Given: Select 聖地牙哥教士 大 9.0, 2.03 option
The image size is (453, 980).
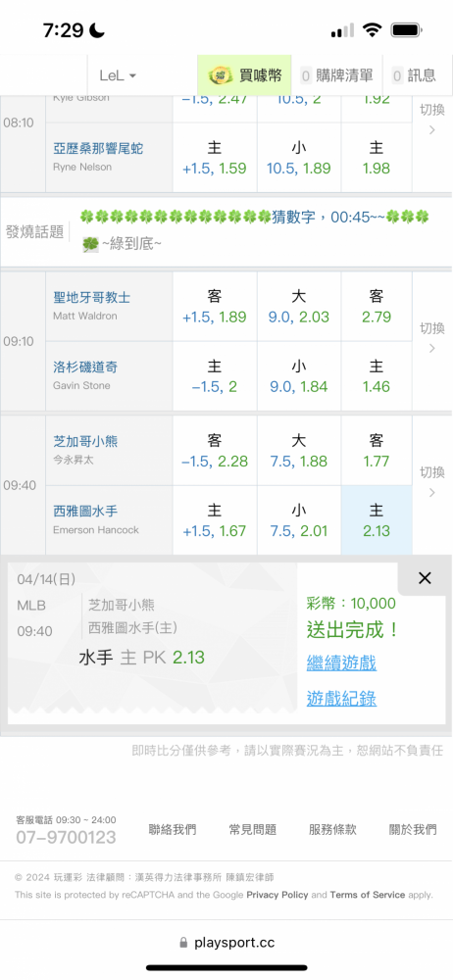Looking at the screenshot, I should [x=298, y=306].
